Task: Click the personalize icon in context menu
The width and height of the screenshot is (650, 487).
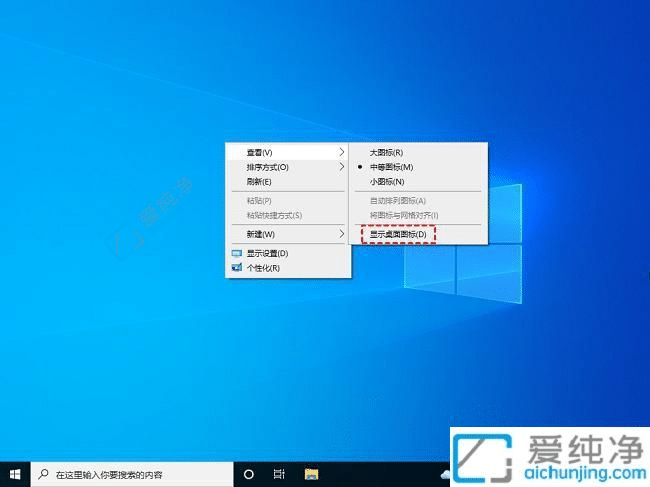Action: click(x=237, y=268)
